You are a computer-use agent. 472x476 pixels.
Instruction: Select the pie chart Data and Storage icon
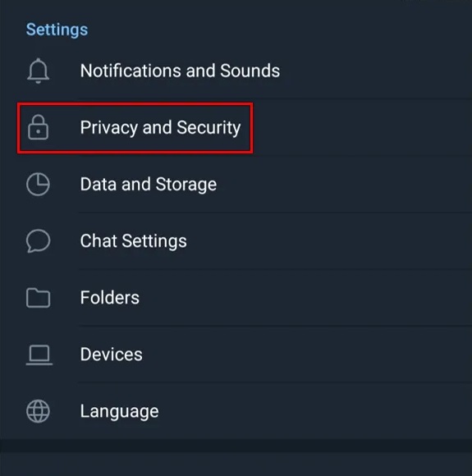coord(38,184)
